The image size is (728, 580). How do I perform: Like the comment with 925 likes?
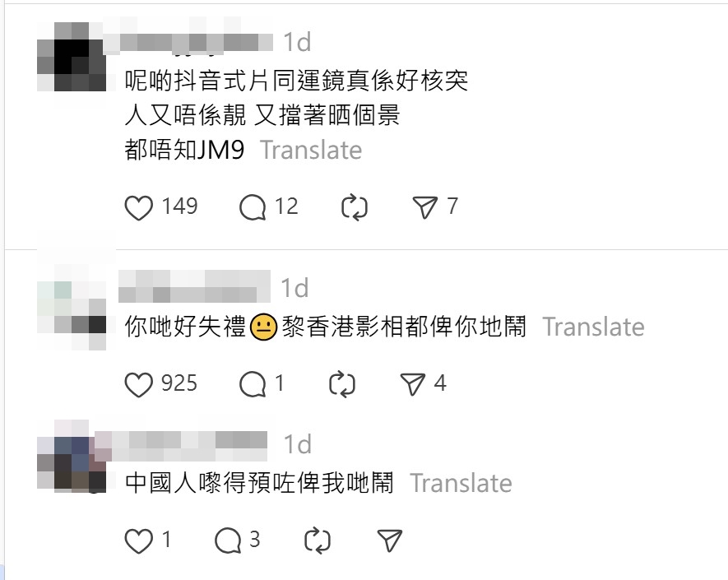coord(139,384)
